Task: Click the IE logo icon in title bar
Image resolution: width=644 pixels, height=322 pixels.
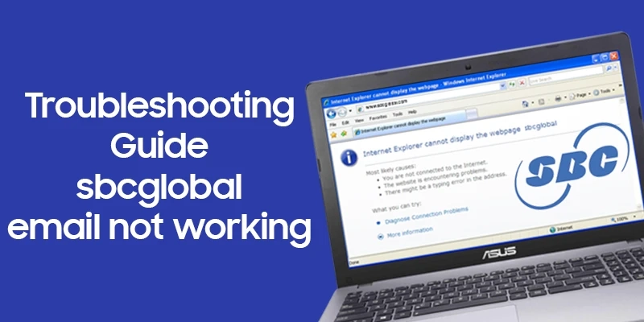Action: (x=326, y=102)
